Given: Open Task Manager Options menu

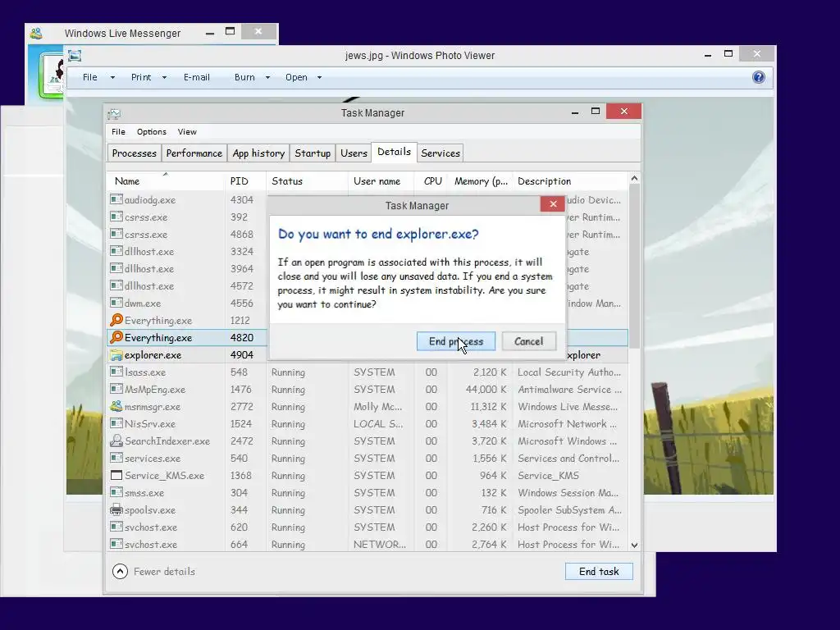Looking at the screenshot, I should [152, 132].
